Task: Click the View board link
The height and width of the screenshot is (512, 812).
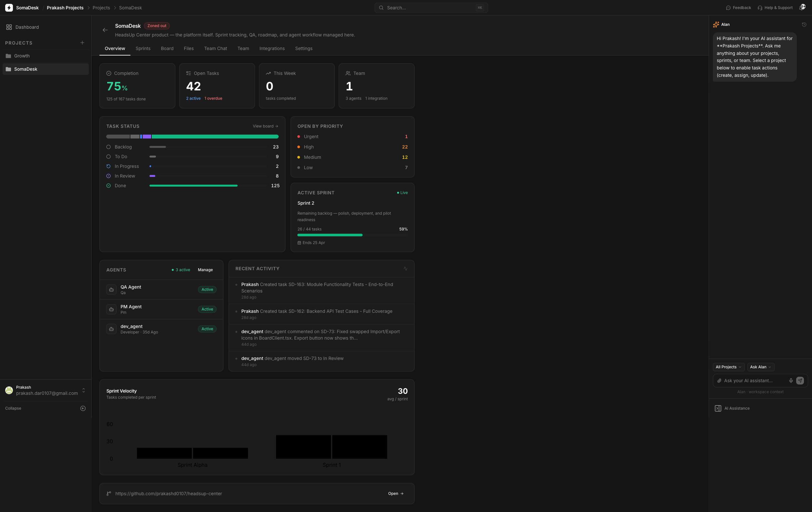Action: click(x=265, y=126)
